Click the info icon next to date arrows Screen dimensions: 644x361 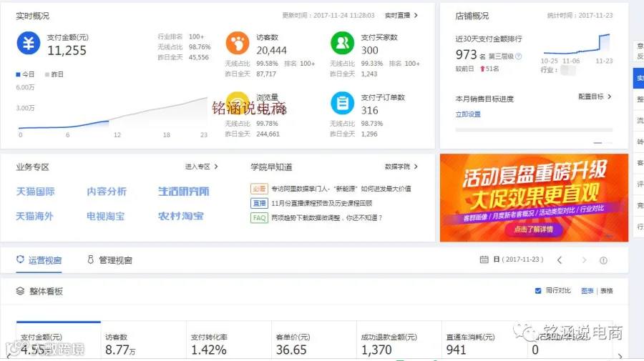tap(603, 260)
